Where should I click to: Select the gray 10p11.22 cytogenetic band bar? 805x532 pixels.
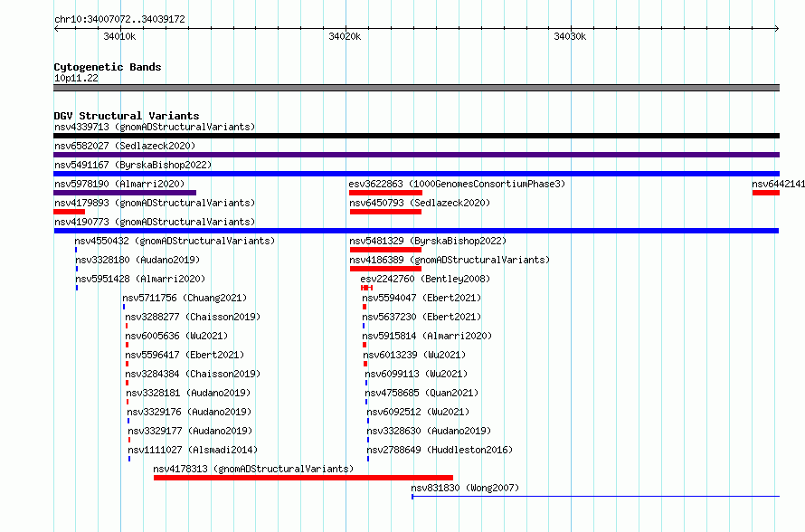(x=416, y=88)
